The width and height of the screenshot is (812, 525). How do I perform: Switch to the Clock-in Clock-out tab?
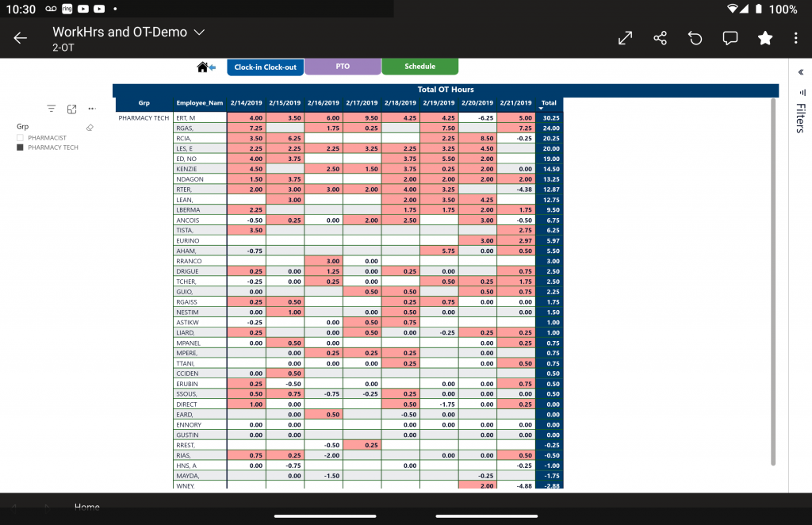(265, 67)
